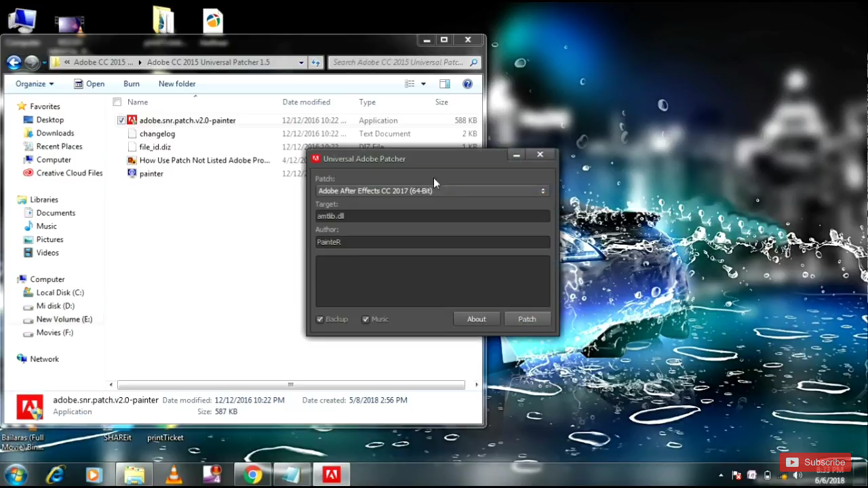Launch Internet Explorer from the taskbar
Screen dimensions: 868x488
click(x=54, y=475)
